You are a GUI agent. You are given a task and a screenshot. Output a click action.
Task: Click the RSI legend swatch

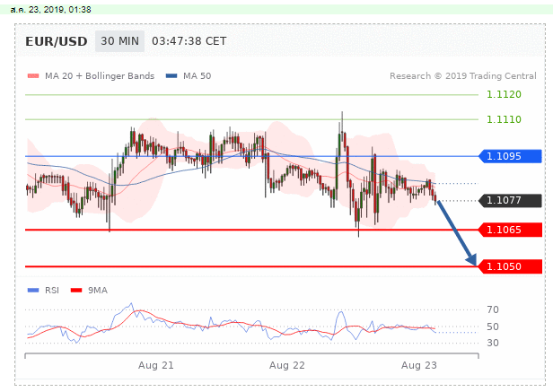click(33, 290)
